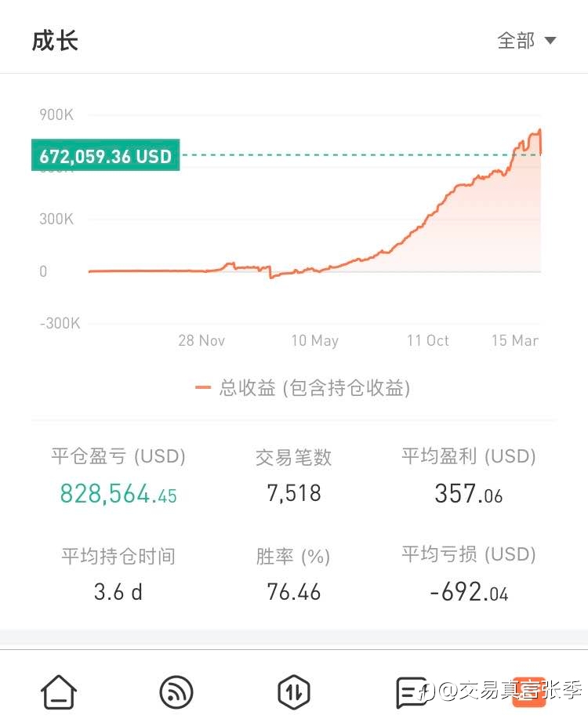Click the chart peak near 15 Mar
Screen dimensions: 588x726
coord(539,131)
